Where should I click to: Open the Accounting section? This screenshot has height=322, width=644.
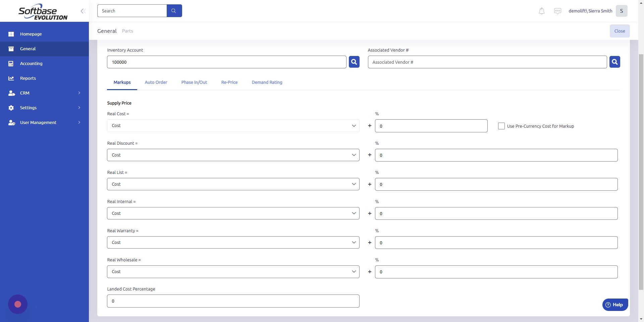click(x=31, y=63)
